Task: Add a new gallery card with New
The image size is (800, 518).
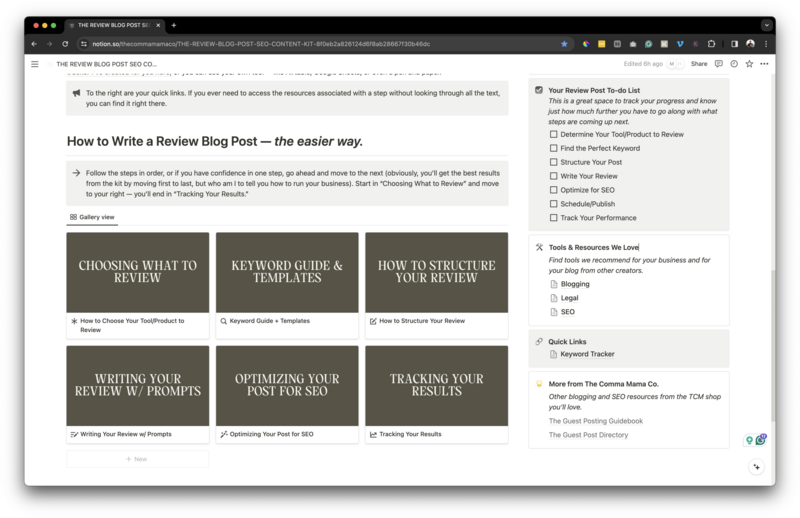Action: tap(137, 459)
